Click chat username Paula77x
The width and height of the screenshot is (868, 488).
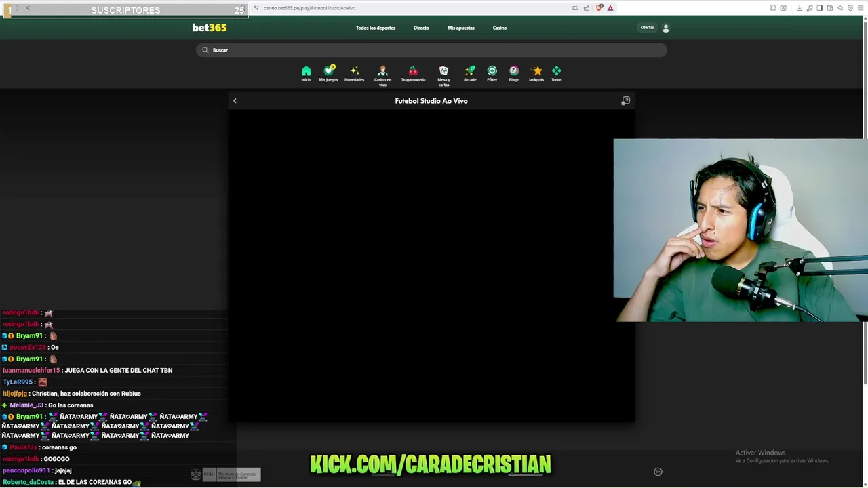(24, 447)
